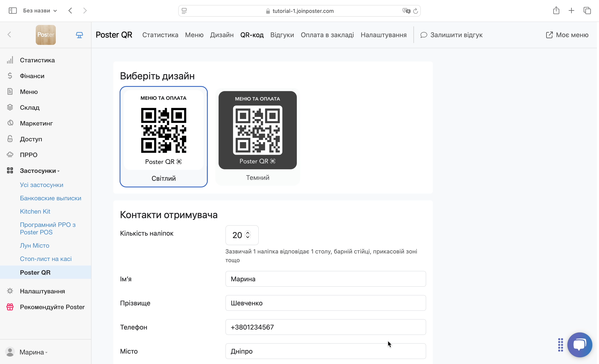The image size is (599, 364).
Task: Click Safari's translate page icon
Action: 406,11
